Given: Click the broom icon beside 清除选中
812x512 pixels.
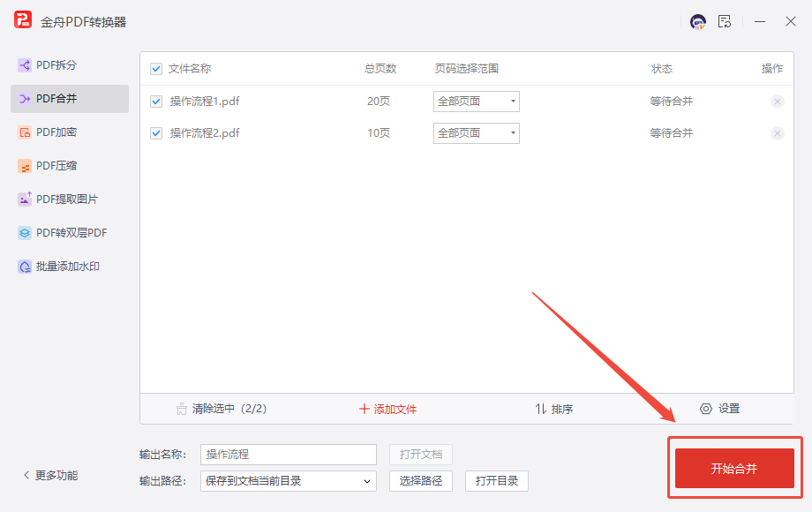Looking at the screenshot, I should point(181,409).
